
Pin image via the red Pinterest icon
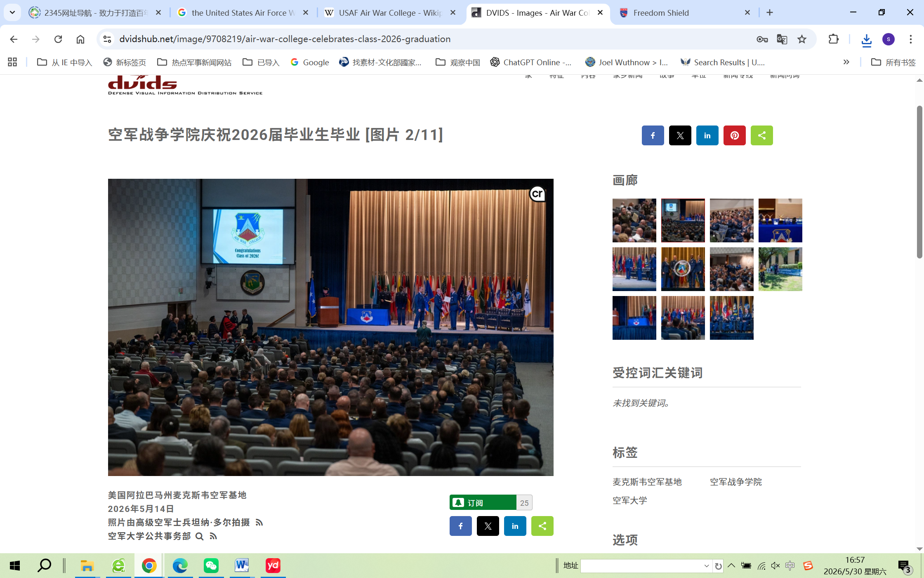point(734,135)
